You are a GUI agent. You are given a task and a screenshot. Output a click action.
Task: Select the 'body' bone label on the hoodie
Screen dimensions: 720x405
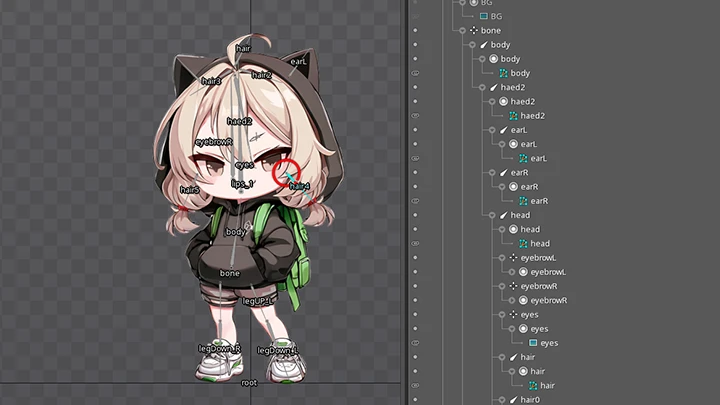click(235, 232)
